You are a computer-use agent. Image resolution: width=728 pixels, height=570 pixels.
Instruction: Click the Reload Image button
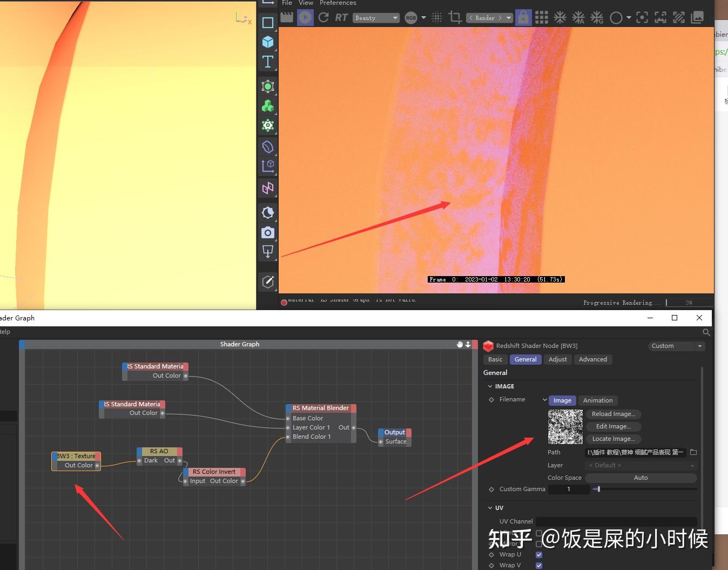point(614,414)
